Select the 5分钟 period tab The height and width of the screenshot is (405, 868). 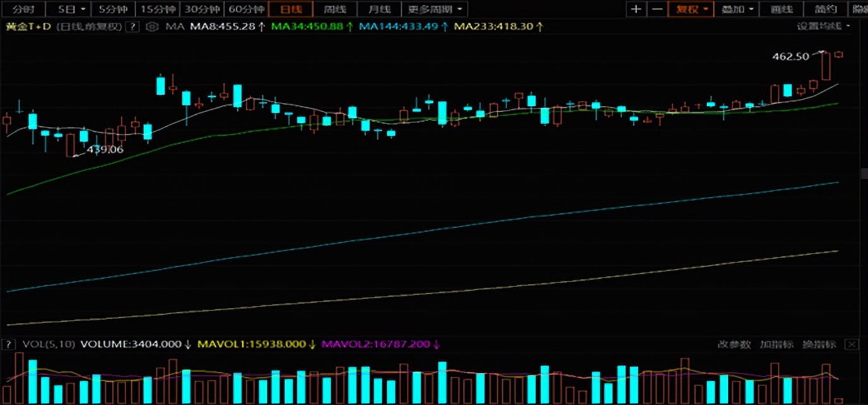coord(113,9)
